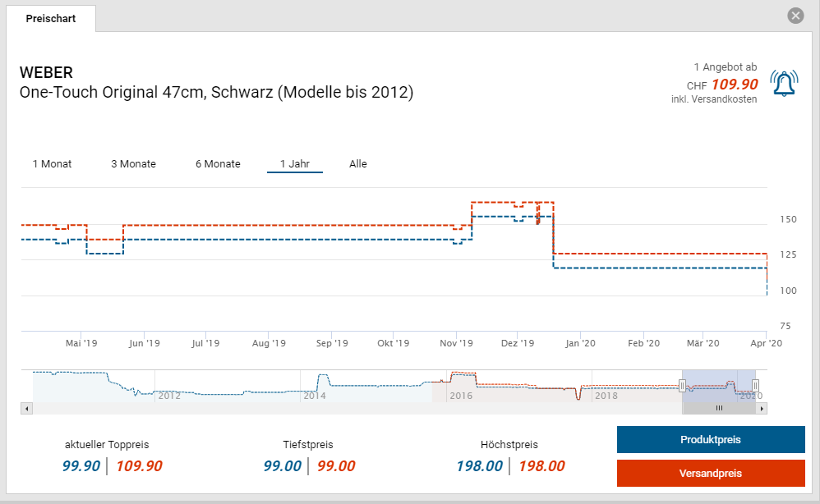This screenshot has height=504, width=820.
Task: Click the CHF 109.90 offer price
Action: pyautogui.click(x=734, y=84)
